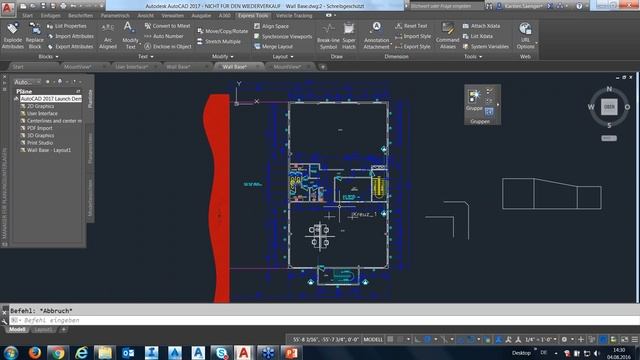640x360 pixels.
Task: Expand the Tools panel
Action: (x=473, y=57)
